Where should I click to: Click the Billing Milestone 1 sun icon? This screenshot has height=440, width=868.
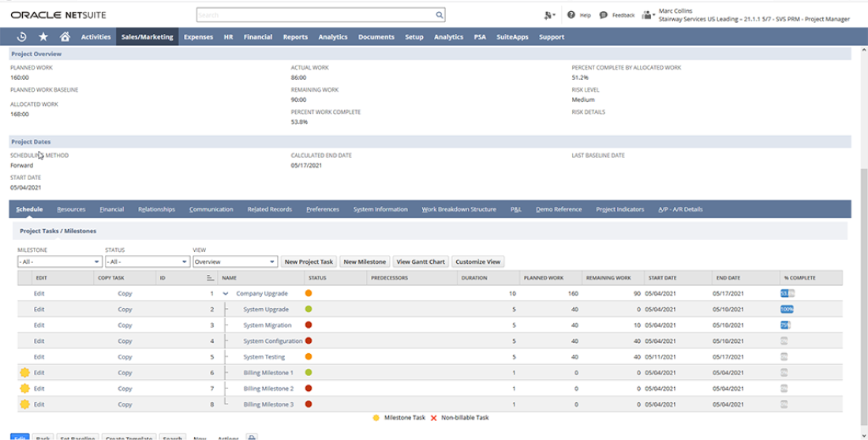tap(24, 373)
